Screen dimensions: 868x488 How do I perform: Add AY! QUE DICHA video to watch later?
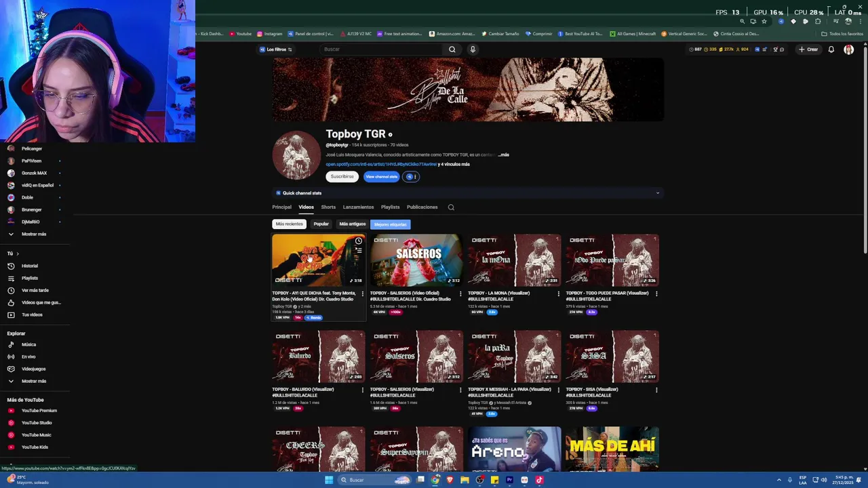(x=358, y=241)
